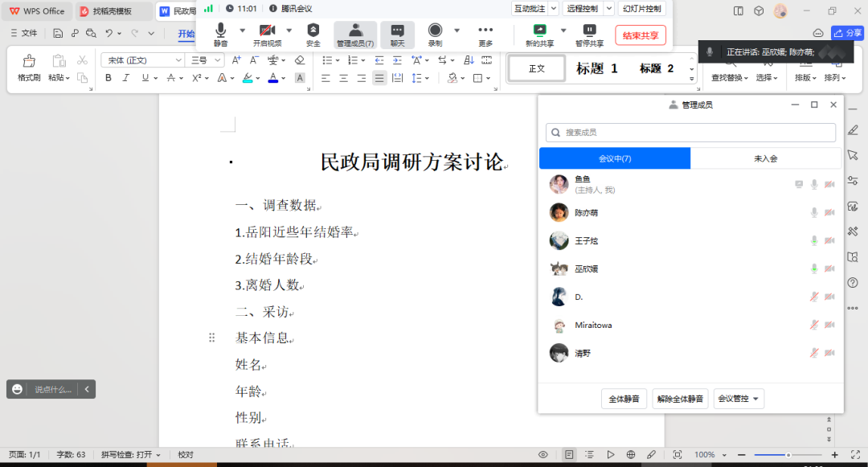Start recording with the 录制 icon

[x=435, y=31]
